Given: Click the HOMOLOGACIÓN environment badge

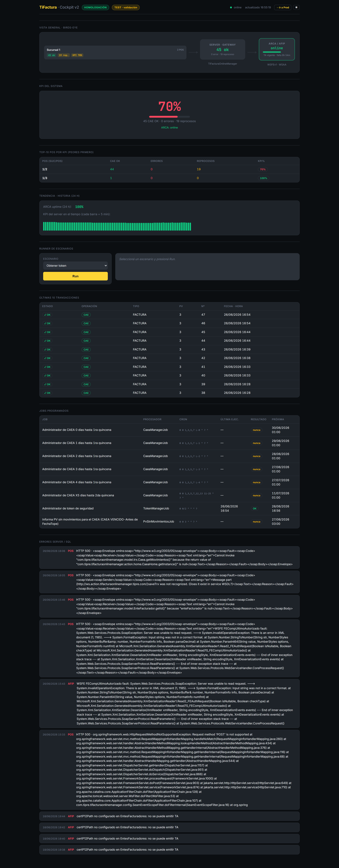Looking at the screenshot, I should (x=95, y=7).
